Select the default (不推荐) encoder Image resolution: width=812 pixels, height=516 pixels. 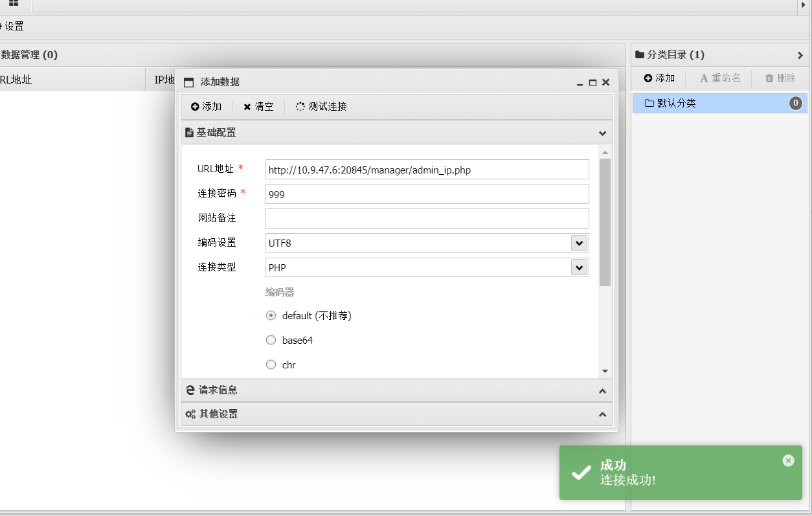(x=271, y=316)
